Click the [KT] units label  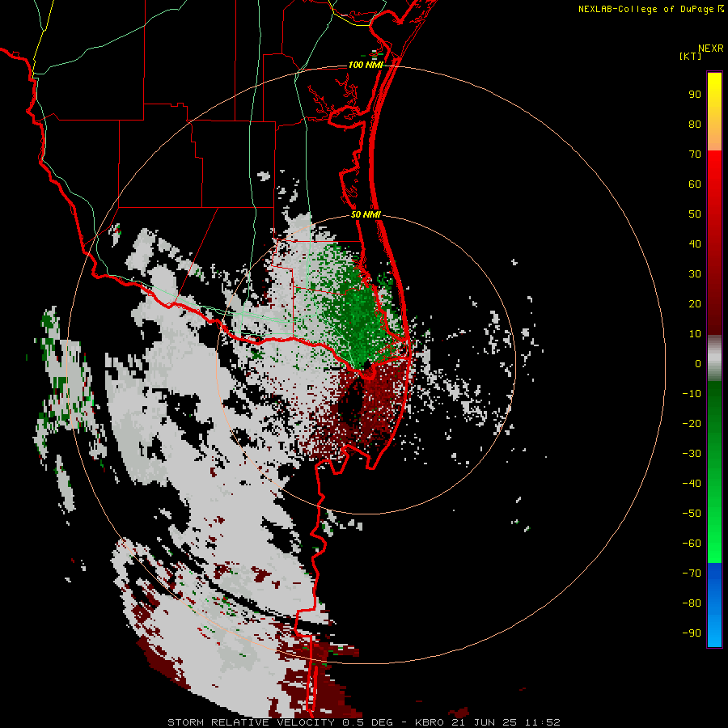(x=691, y=56)
